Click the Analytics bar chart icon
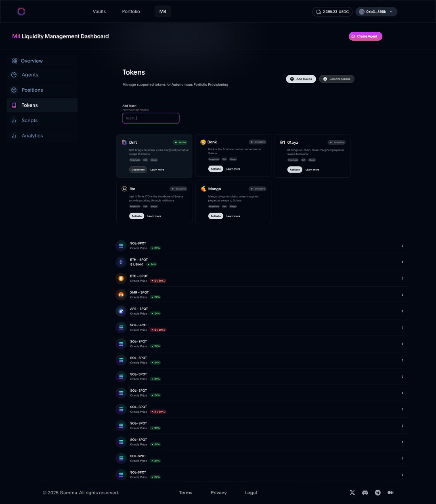The image size is (436, 504). (x=14, y=136)
